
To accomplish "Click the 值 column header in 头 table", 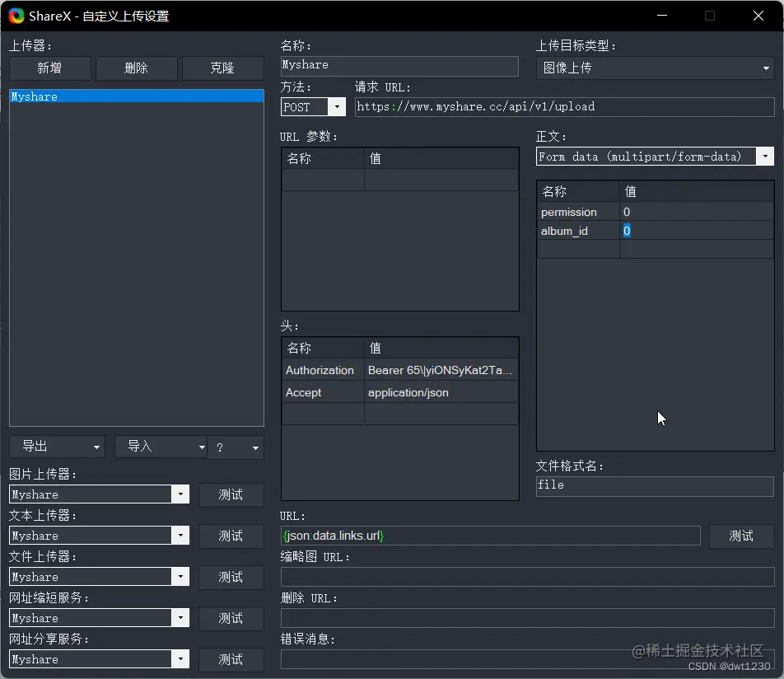I will point(441,348).
